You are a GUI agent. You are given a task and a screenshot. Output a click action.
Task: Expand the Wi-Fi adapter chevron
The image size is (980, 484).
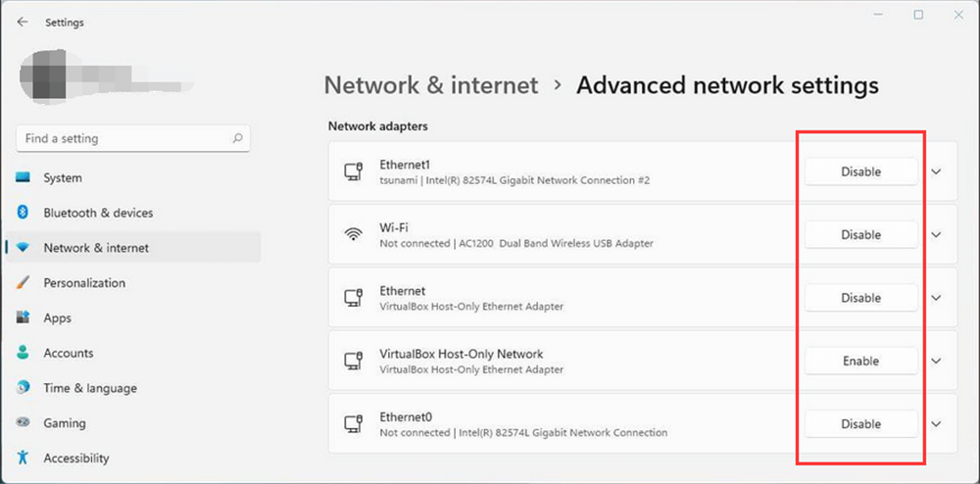pyautogui.click(x=936, y=235)
